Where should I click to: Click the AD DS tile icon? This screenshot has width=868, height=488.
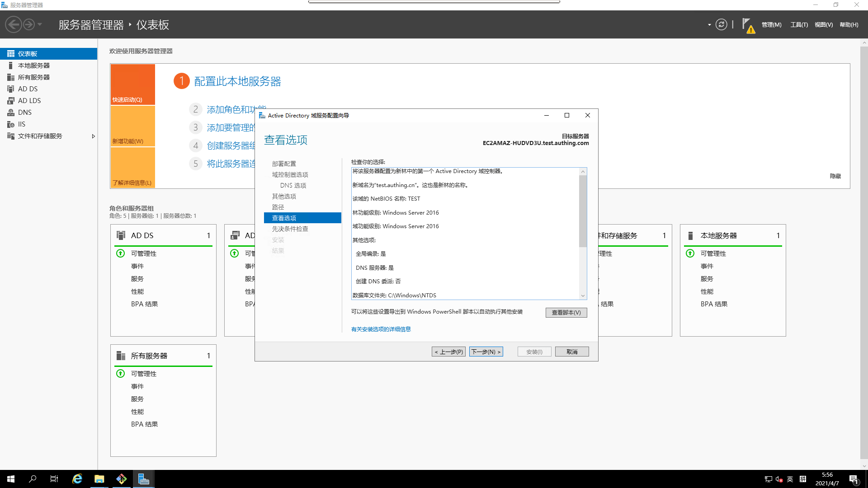[x=121, y=235]
